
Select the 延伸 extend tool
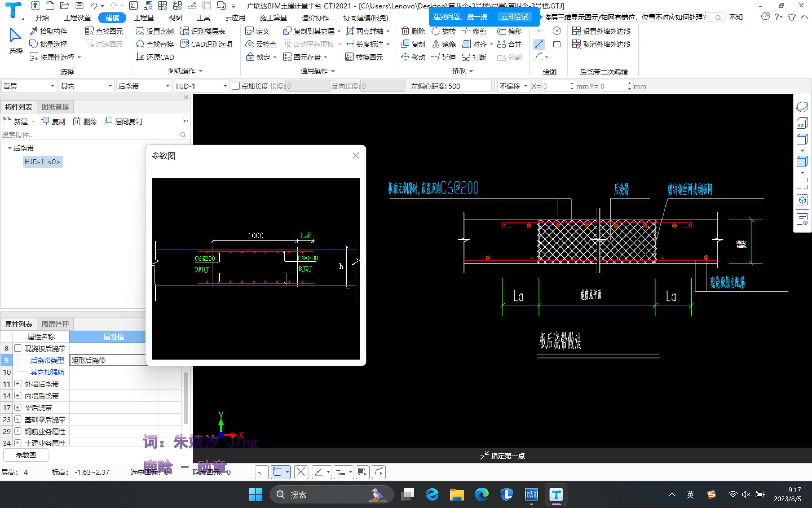tap(443, 58)
